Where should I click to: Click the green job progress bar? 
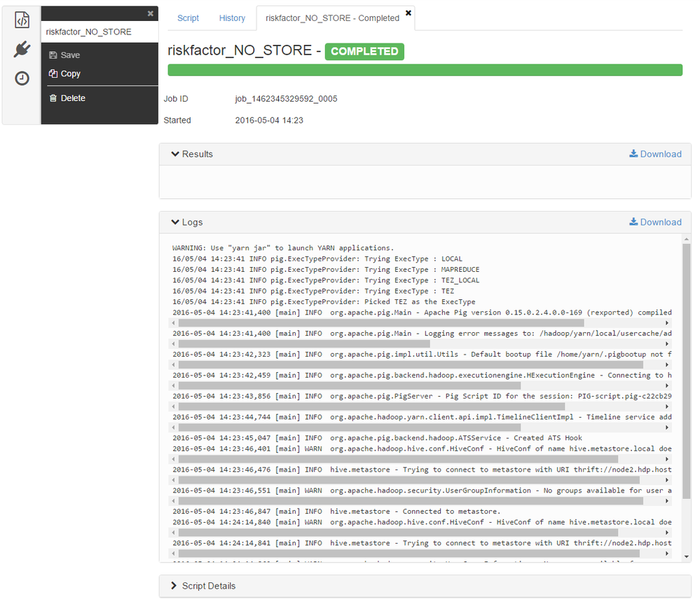[x=425, y=70]
